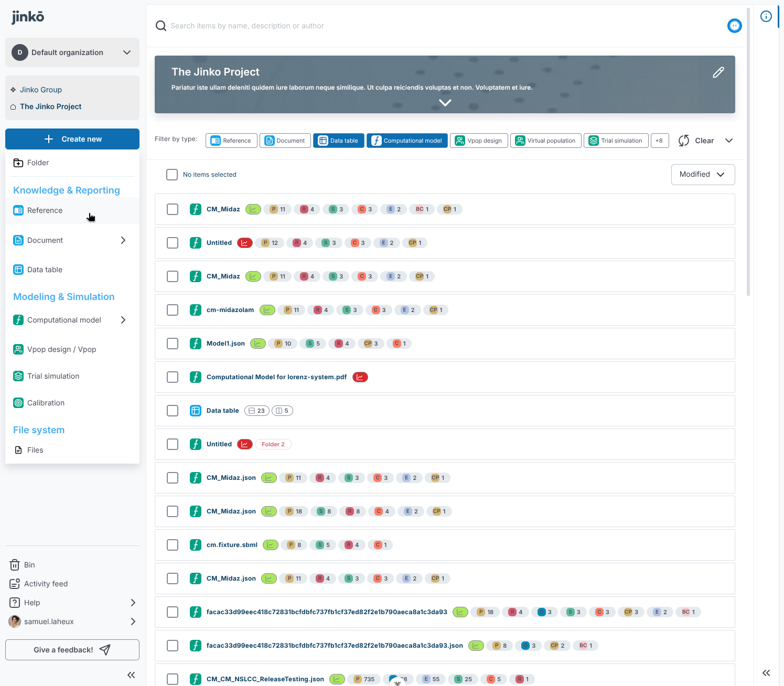Click the red status badge on Computational Model for lorenz-system.pdf
The width and height of the screenshot is (784, 686).
[360, 377]
